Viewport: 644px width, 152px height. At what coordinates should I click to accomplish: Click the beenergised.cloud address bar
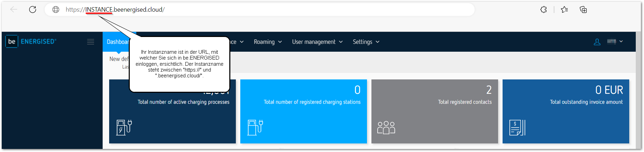(260, 10)
